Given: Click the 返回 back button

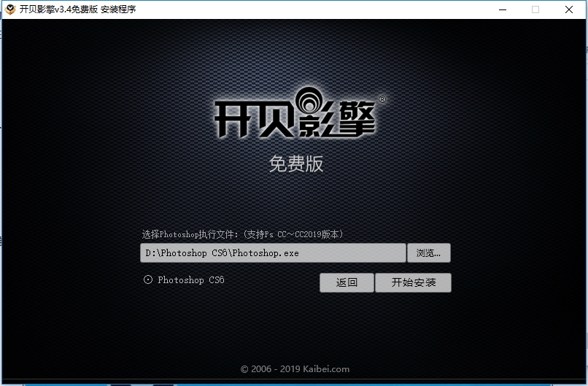Looking at the screenshot, I should pyautogui.click(x=347, y=282).
